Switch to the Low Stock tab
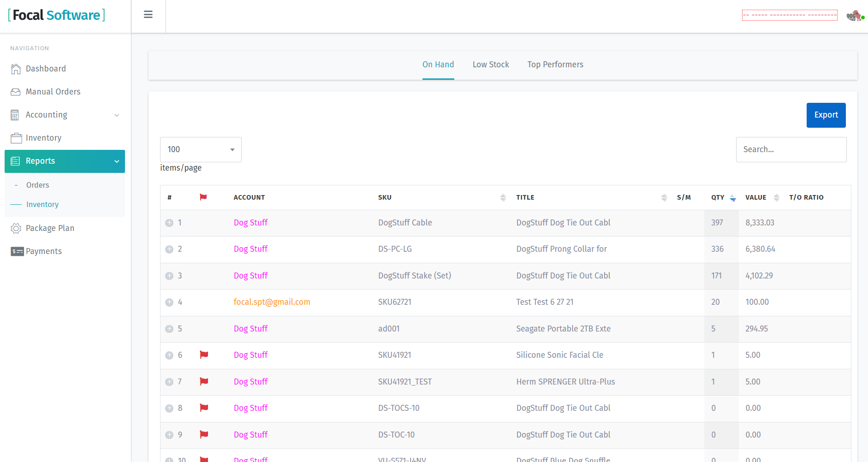This screenshot has width=868, height=462. point(491,65)
